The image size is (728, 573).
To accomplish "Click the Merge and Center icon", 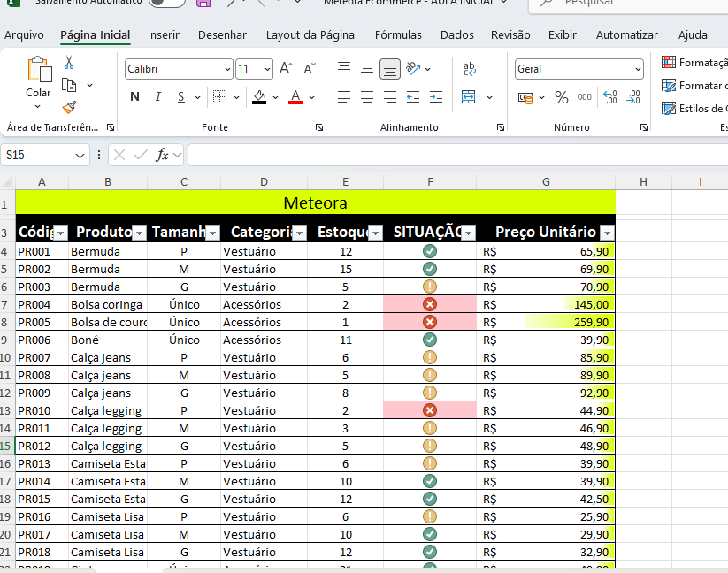I will click(x=469, y=97).
